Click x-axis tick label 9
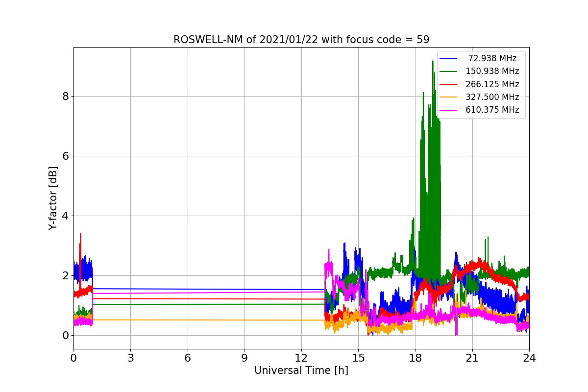 [x=245, y=358]
